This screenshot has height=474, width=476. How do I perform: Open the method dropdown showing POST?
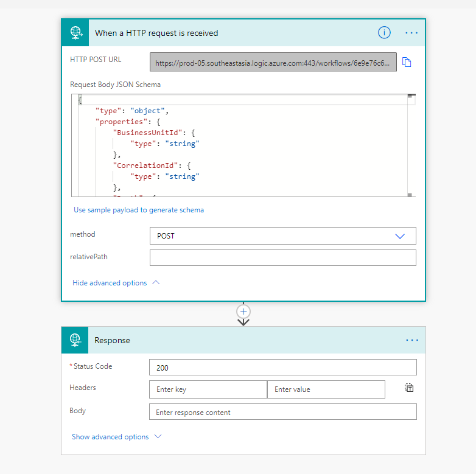pyautogui.click(x=282, y=236)
